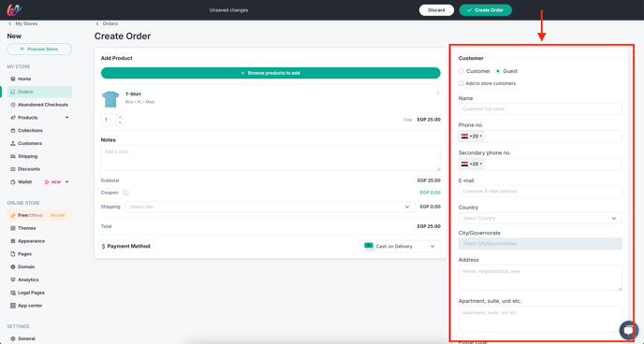Open the Select City/Governorates dropdown
644x344 pixels.
pos(540,244)
